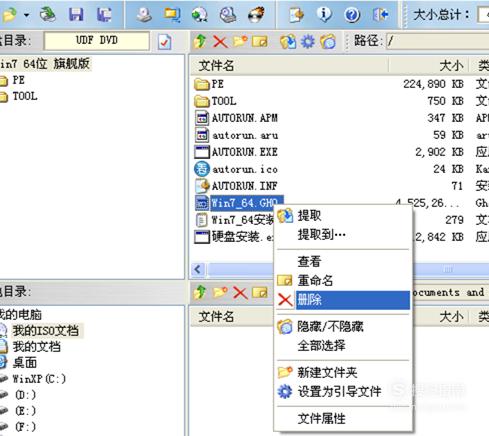Viewport: 489px width, 436px height.
Task: Click the Open CD/DVD toolbar icon
Action: (x=48, y=14)
